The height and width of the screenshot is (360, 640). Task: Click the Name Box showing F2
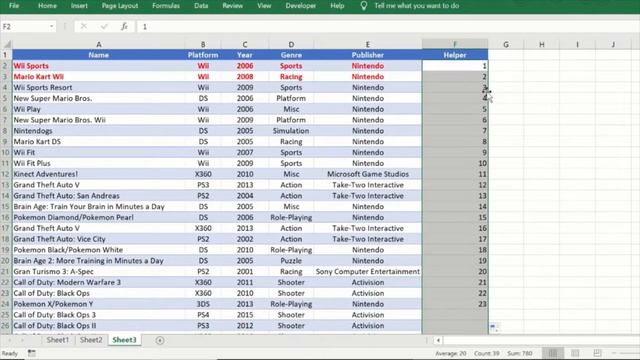(x=24, y=27)
